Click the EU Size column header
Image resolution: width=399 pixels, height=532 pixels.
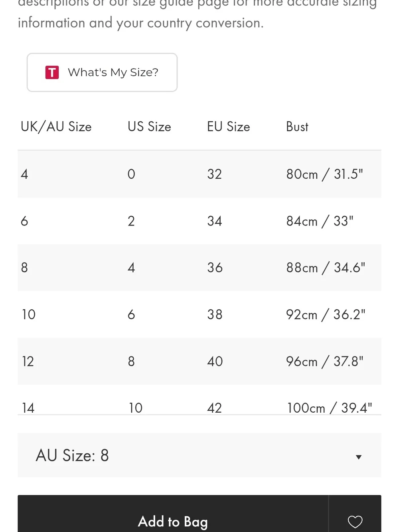point(229,127)
